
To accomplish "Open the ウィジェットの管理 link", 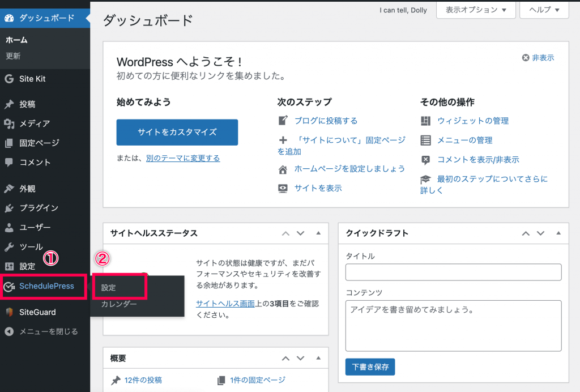I will (x=473, y=121).
